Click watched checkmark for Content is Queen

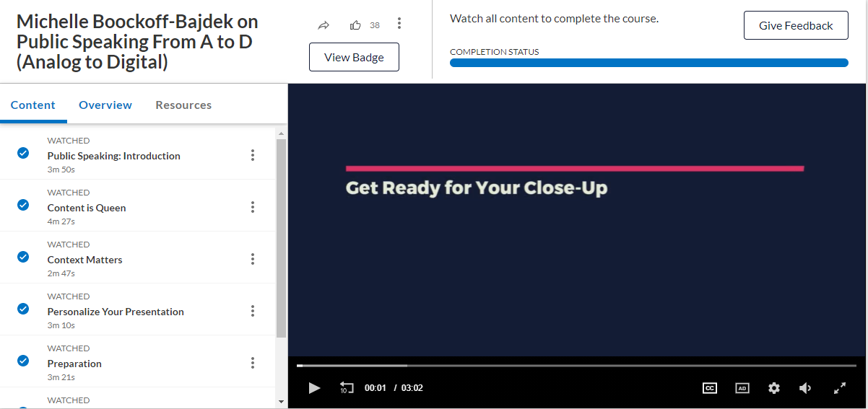[23, 205]
